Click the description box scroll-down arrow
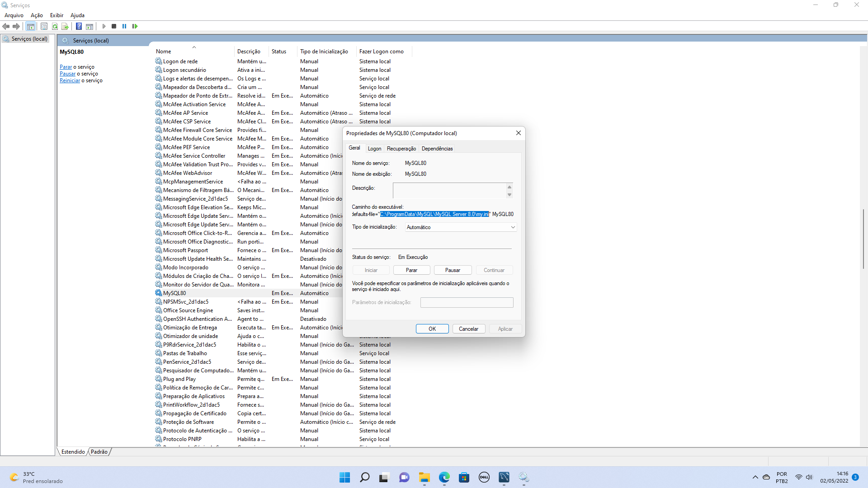 (x=509, y=195)
